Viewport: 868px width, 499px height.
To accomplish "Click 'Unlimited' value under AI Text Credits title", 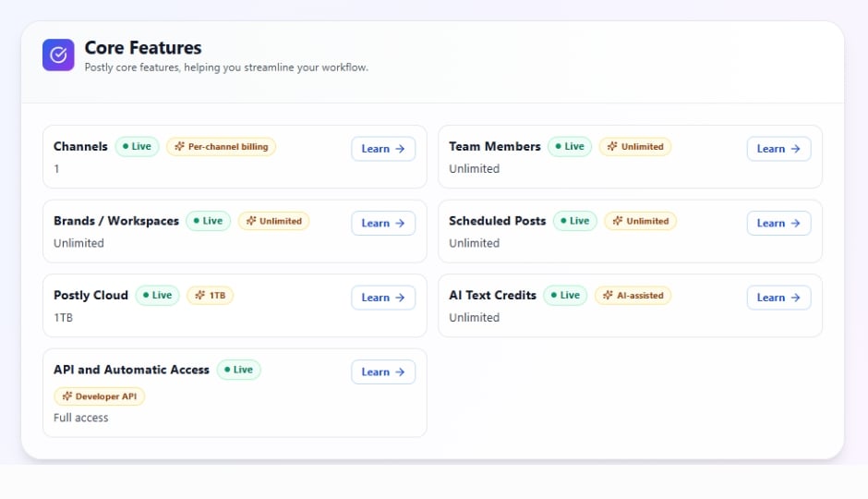I will coord(475,317).
